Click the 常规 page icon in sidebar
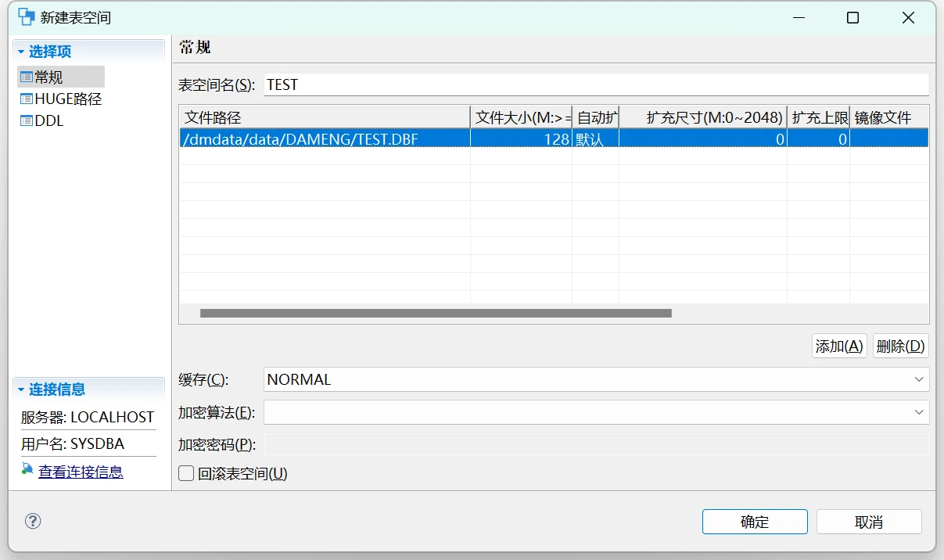944x560 pixels. click(27, 77)
